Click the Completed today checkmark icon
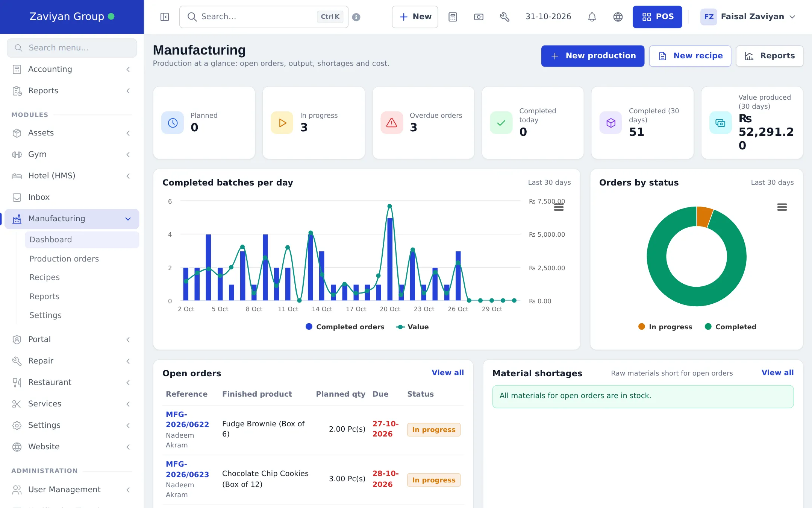Screen dimensions: 812x508 tap(501, 123)
